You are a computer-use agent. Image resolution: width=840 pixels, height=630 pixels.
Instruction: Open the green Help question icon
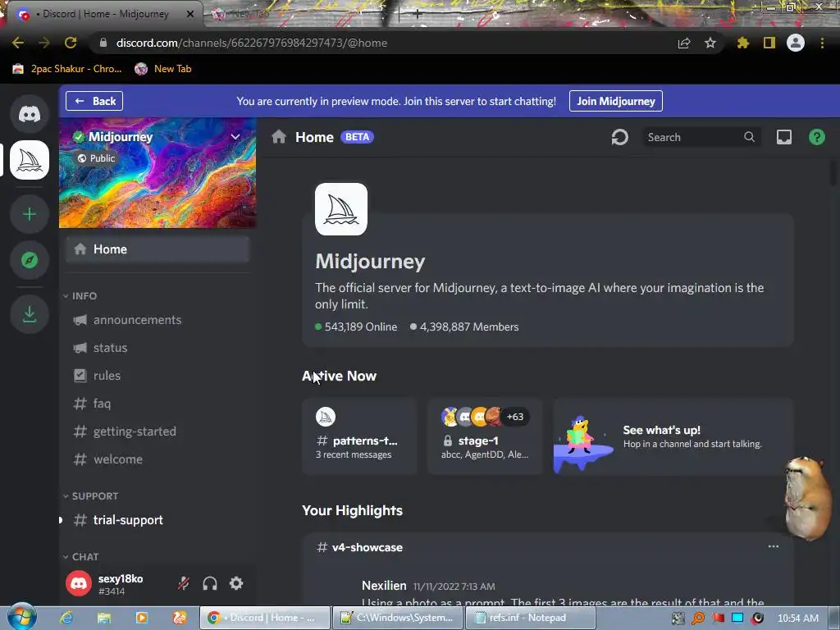pos(816,137)
